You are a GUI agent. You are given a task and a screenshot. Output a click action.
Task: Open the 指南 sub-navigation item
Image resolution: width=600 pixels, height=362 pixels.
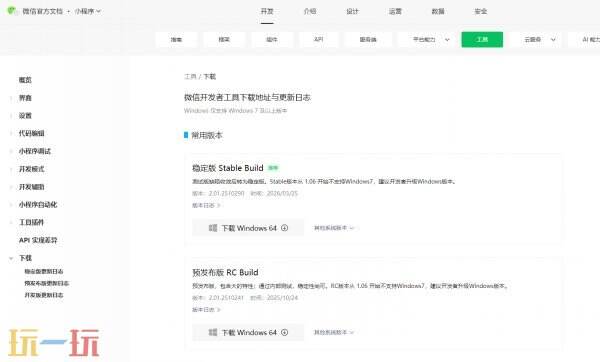[176, 39]
